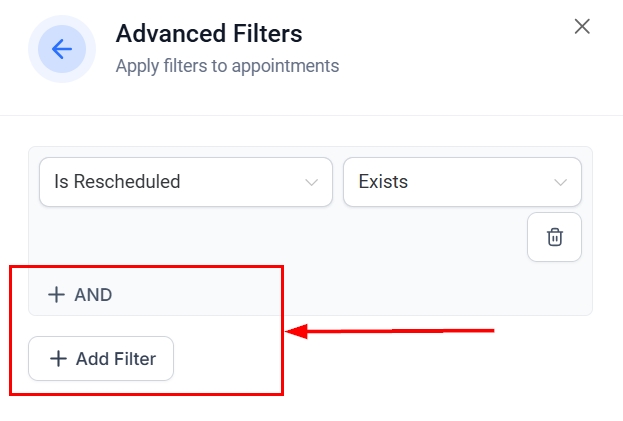Image resolution: width=623 pixels, height=421 pixels.
Task: Delete the Is Rescheduled filter row
Action: pyautogui.click(x=555, y=237)
